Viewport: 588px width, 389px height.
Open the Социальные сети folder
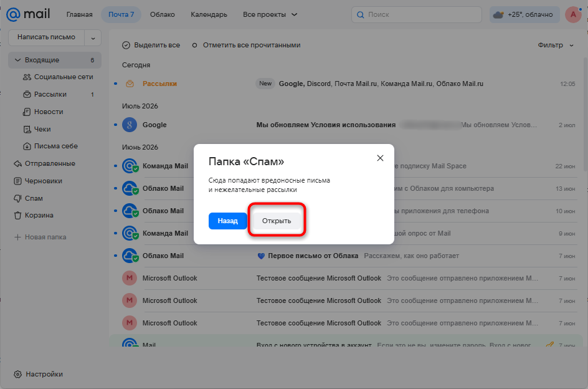[x=58, y=77]
